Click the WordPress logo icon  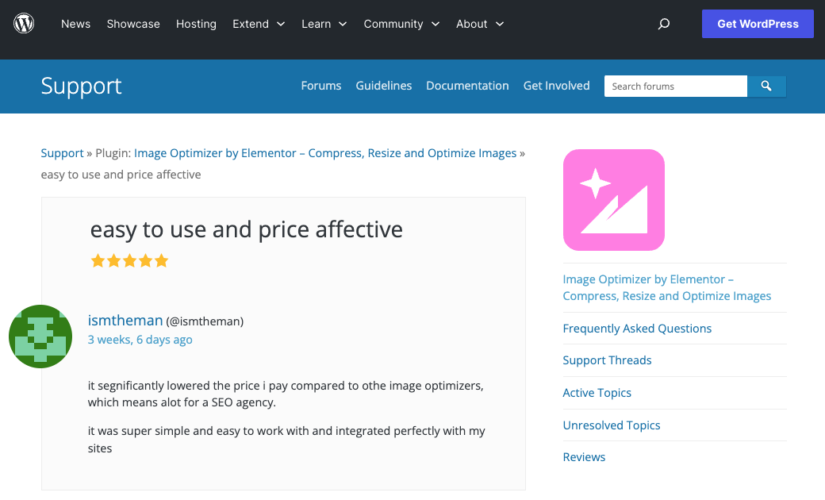pyautogui.click(x=24, y=24)
